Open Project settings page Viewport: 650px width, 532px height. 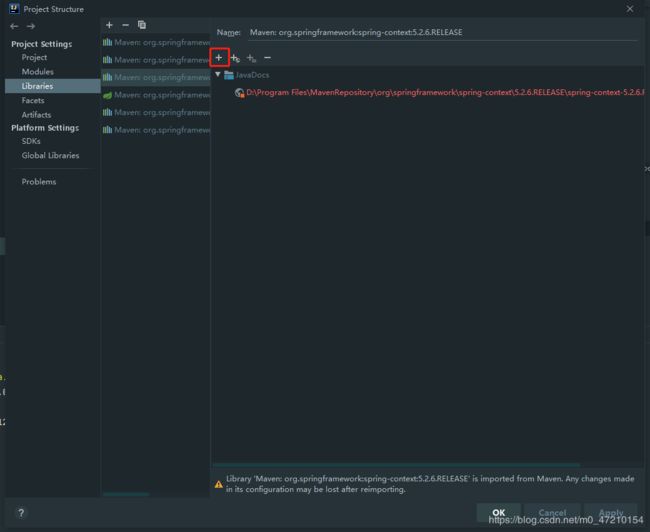pyautogui.click(x=34, y=57)
